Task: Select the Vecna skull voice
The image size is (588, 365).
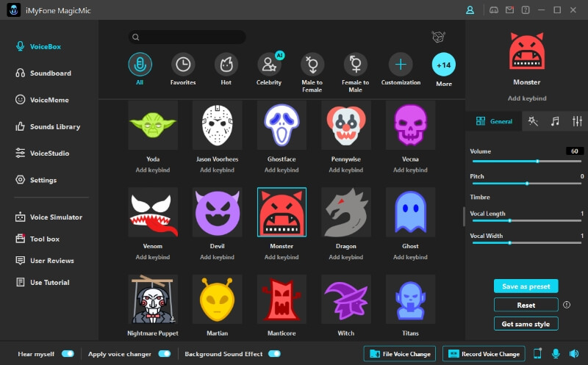Action: 410,125
